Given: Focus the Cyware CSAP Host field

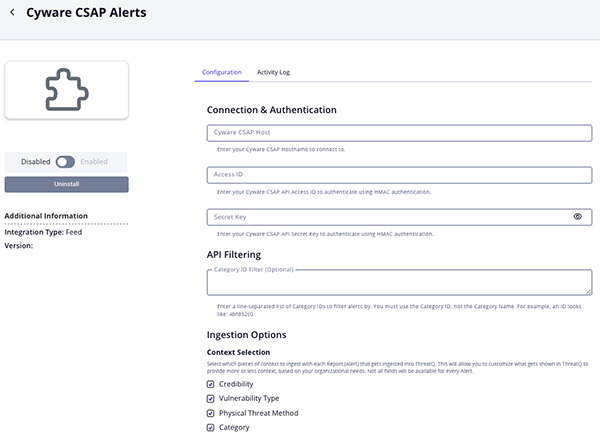Looking at the screenshot, I should coord(399,133).
